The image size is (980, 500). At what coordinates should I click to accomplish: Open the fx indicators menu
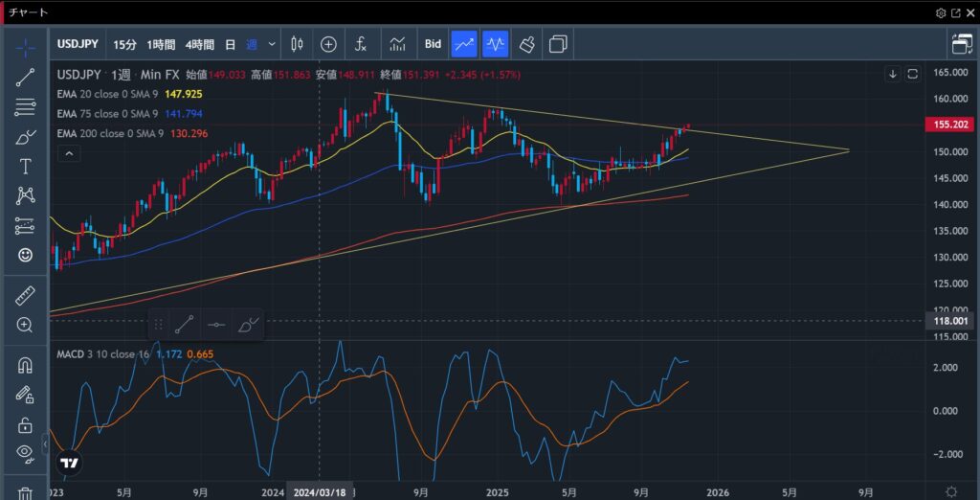361,44
